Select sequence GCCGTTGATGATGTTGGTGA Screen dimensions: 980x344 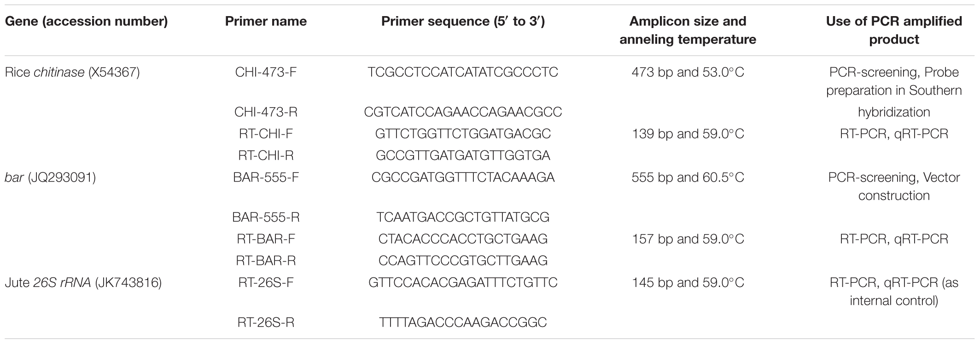tap(463, 155)
